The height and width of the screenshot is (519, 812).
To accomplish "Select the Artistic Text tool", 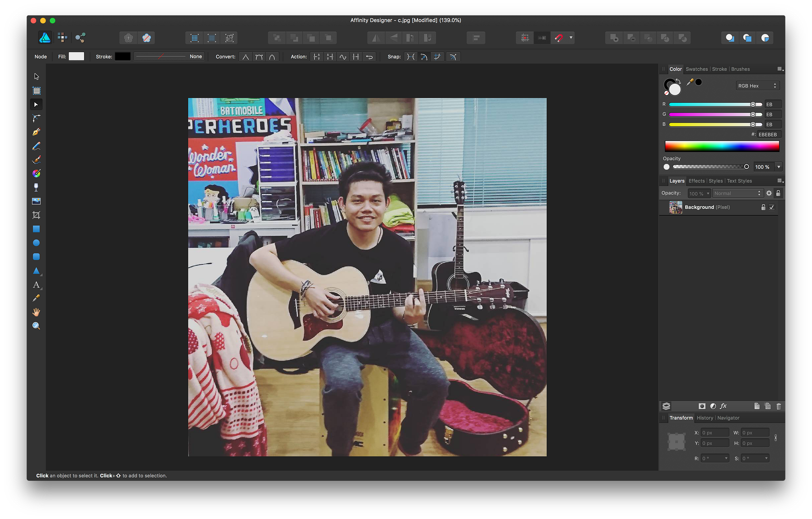I will 36,285.
